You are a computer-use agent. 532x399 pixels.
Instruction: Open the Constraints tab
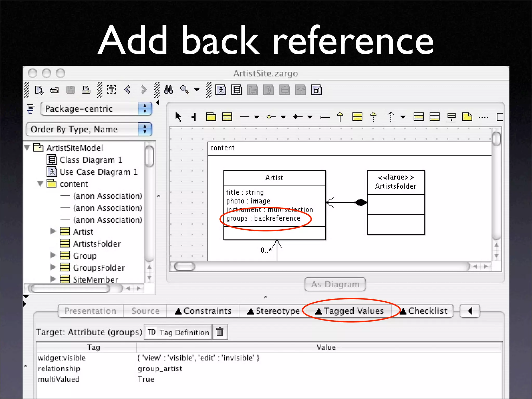tap(203, 311)
